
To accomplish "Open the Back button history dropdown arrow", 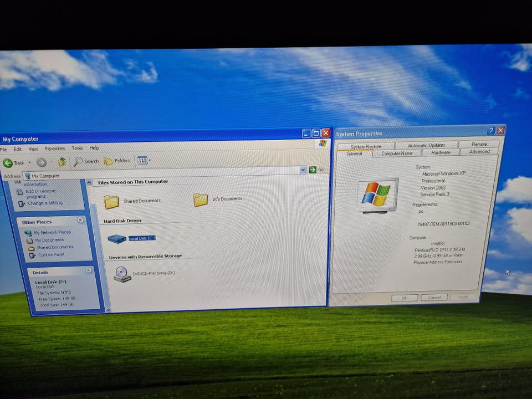I will tap(29, 163).
